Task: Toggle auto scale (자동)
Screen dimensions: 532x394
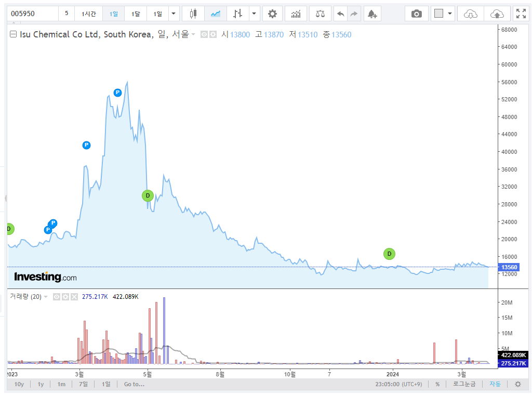Action: point(495,384)
